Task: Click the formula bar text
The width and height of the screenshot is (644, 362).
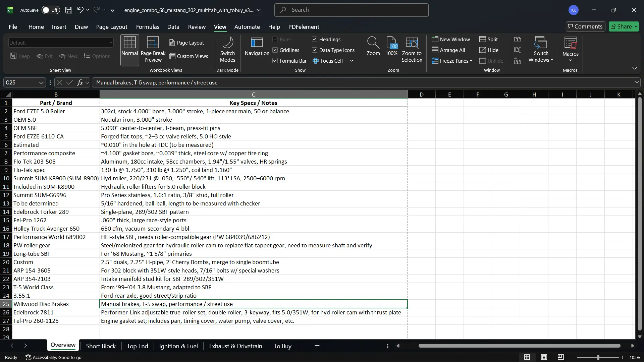Action: [x=157, y=83]
